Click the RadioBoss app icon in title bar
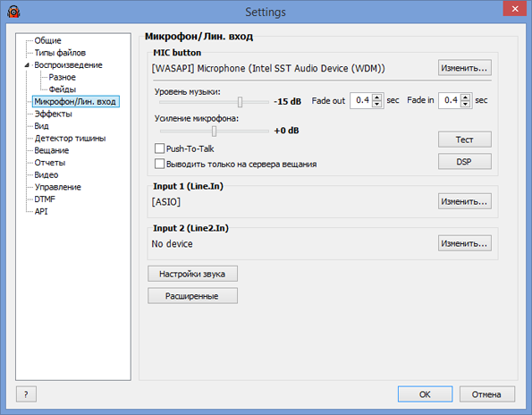The width and height of the screenshot is (532, 415). point(13,12)
